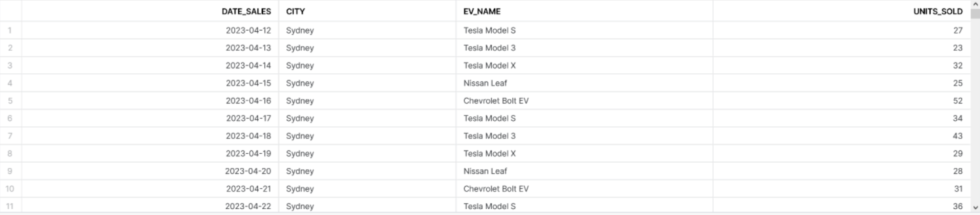Select row number 5
This screenshot has height=215, width=980.
(11, 101)
